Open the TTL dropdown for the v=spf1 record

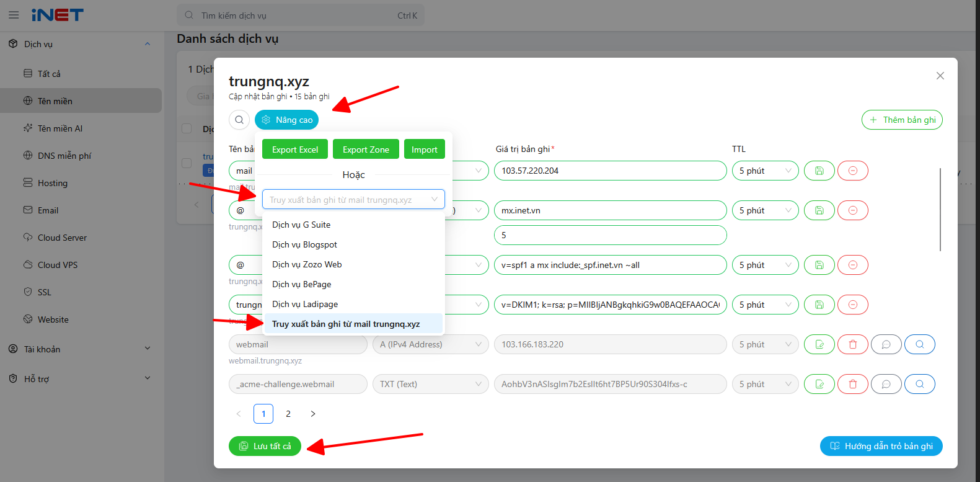(x=766, y=265)
